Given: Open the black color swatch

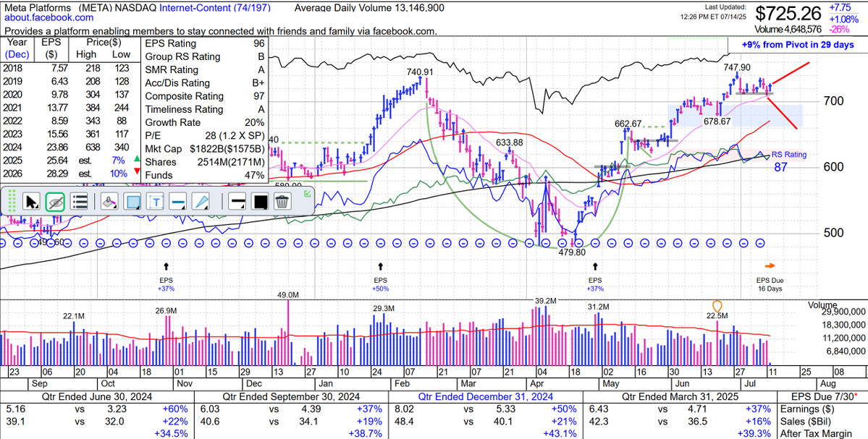Looking at the screenshot, I should click(259, 202).
